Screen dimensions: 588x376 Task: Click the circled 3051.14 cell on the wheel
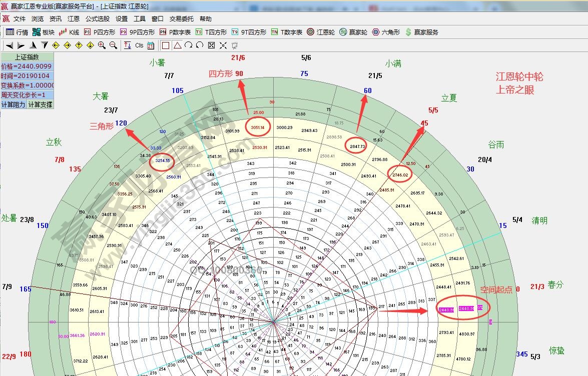259,127
